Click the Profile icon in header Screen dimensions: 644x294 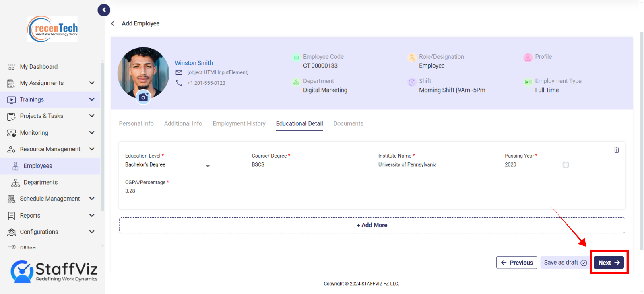528,58
